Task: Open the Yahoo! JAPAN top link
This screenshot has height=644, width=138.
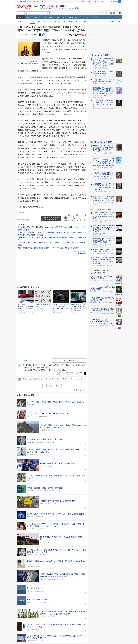Action: [x=86, y=2]
